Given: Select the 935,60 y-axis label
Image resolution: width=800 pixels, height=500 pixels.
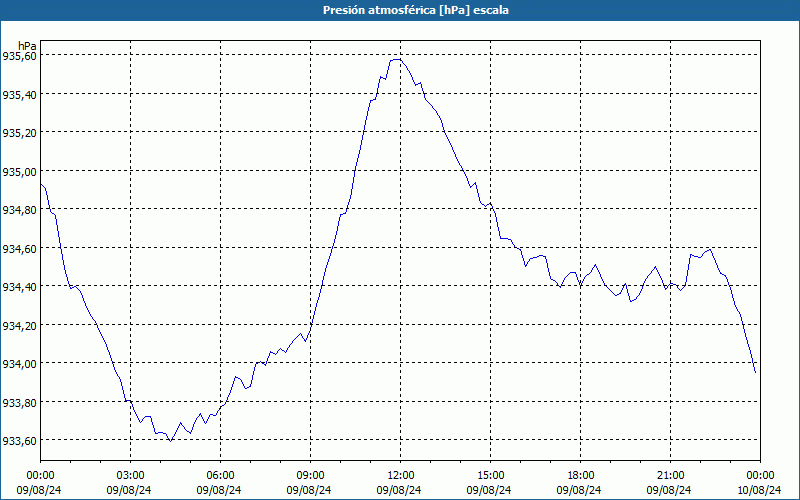Looking at the screenshot, I should click(19, 56).
